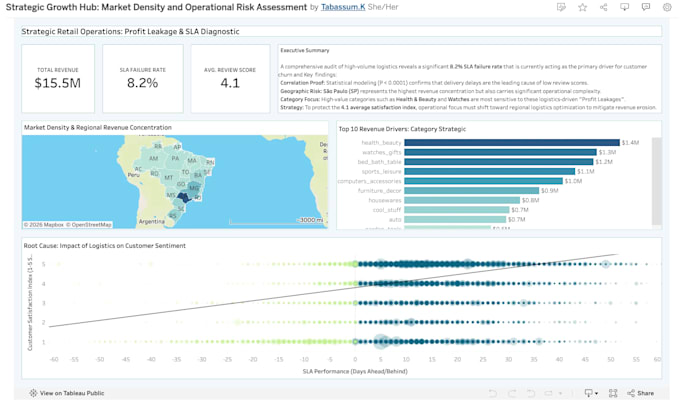Image resolution: width=680 pixels, height=407 pixels.
Task: Open author profile link Tabassum.K
Action: click(x=343, y=7)
